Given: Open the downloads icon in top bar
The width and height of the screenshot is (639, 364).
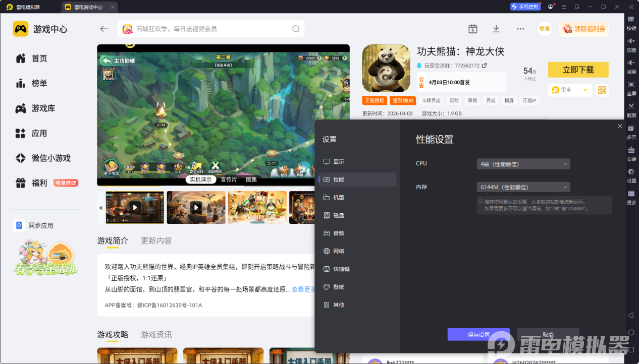Looking at the screenshot, I should click(496, 29).
